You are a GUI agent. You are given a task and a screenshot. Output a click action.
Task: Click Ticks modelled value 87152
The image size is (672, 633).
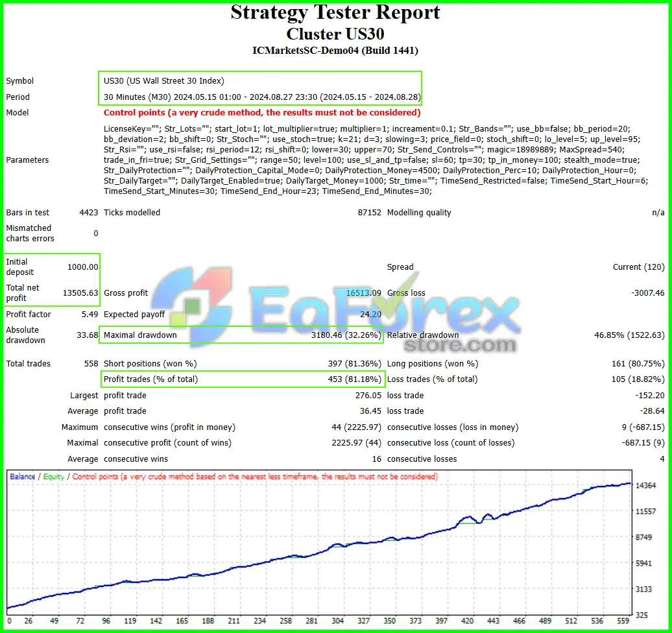click(x=370, y=212)
